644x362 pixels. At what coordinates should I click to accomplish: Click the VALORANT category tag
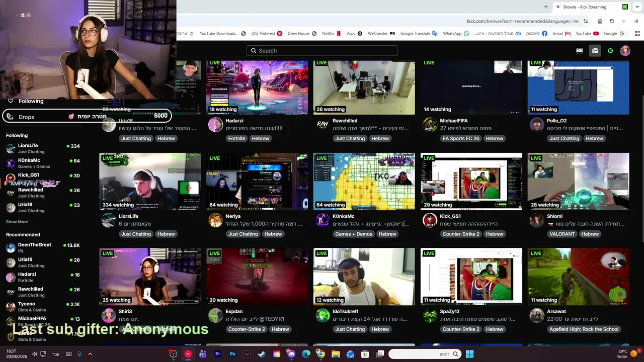562,234
